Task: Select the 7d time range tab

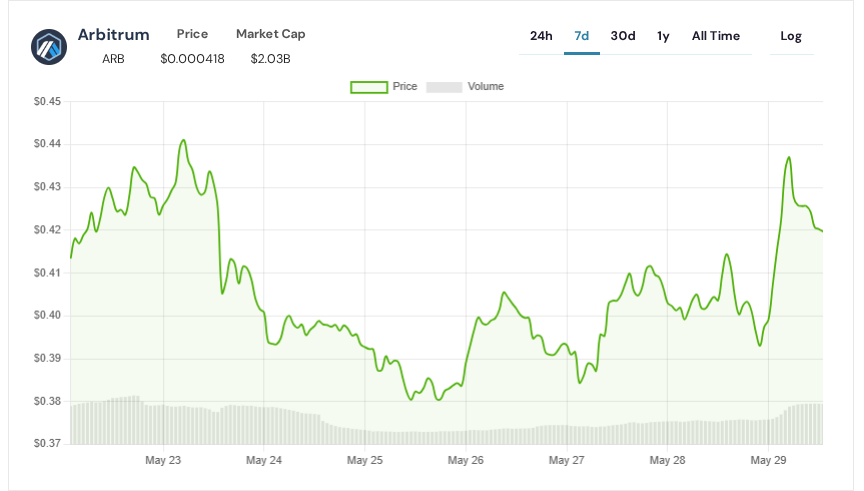Action: pyautogui.click(x=581, y=36)
